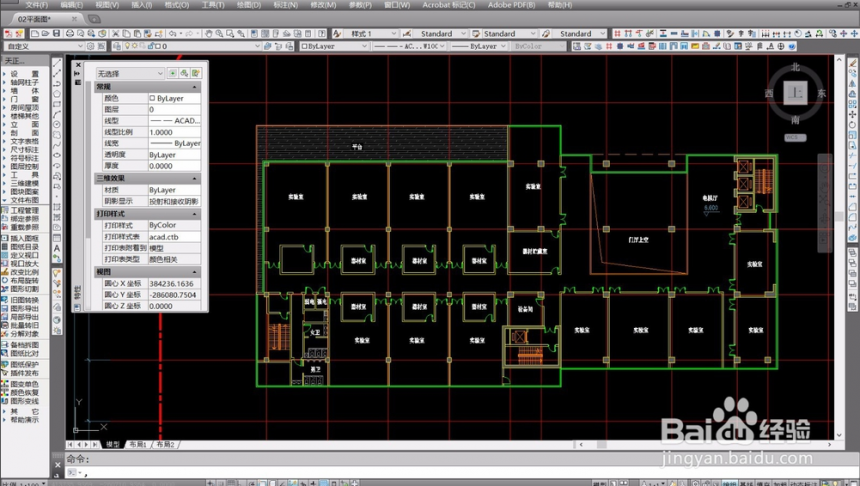Image resolution: width=860 pixels, height=486 pixels.
Task: Click 插入图框 in the side menu
Action: (25, 238)
